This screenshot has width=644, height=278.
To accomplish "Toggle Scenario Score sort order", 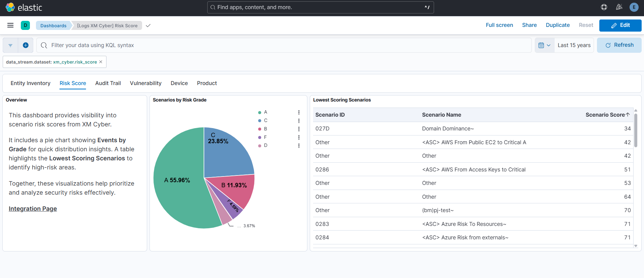I will [x=607, y=115].
